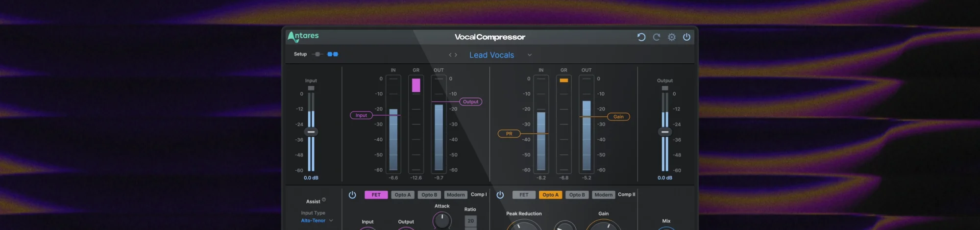Image resolution: width=980 pixels, height=230 pixels.
Task: Click the Comp I IN meter
Action: click(393, 124)
